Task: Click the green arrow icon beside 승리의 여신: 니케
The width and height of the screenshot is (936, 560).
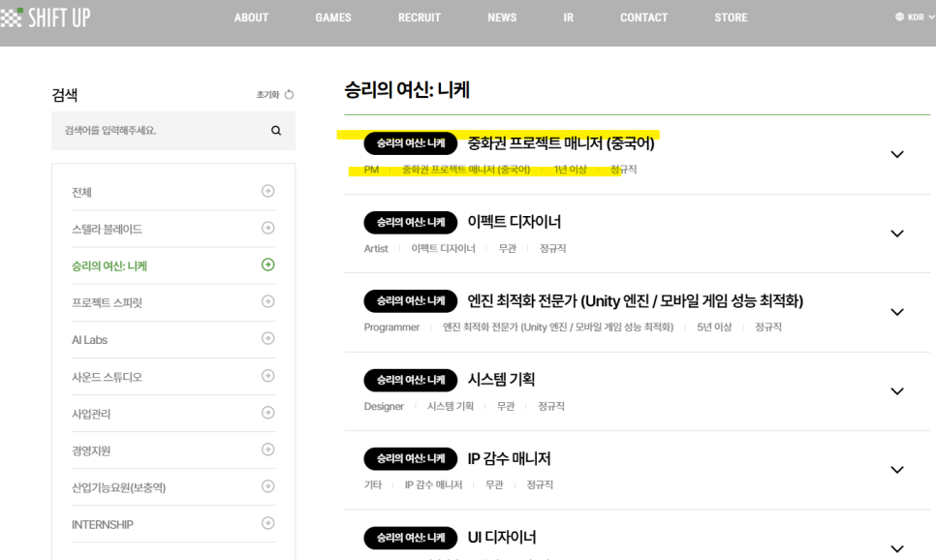Action: (x=268, y=264)
